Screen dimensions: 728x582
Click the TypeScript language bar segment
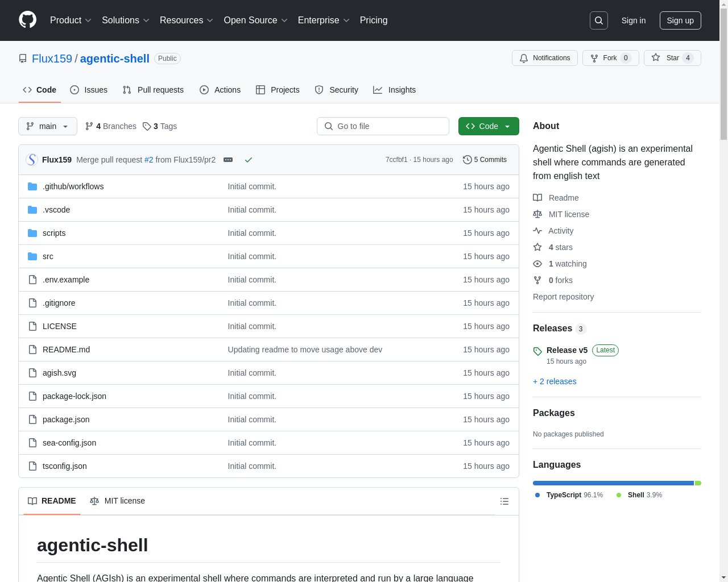[613, 483]
